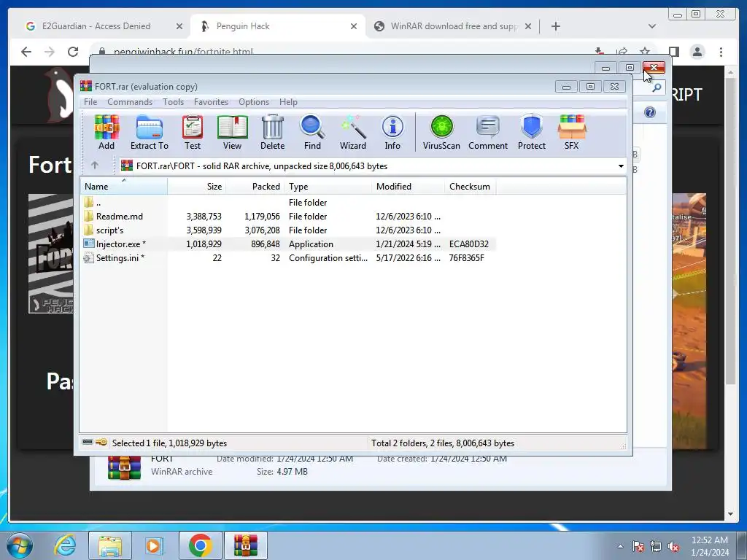Open the File menu
This screenshot has height=560, width=747.
point(90,102)
